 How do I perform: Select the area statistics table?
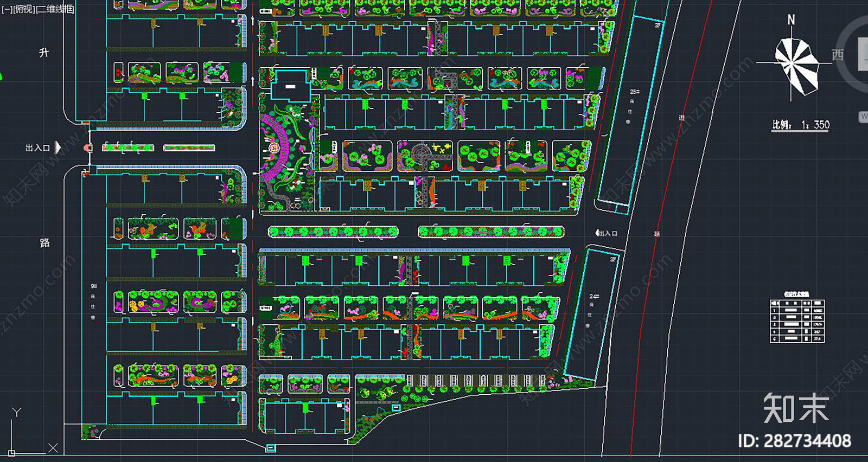797,320
